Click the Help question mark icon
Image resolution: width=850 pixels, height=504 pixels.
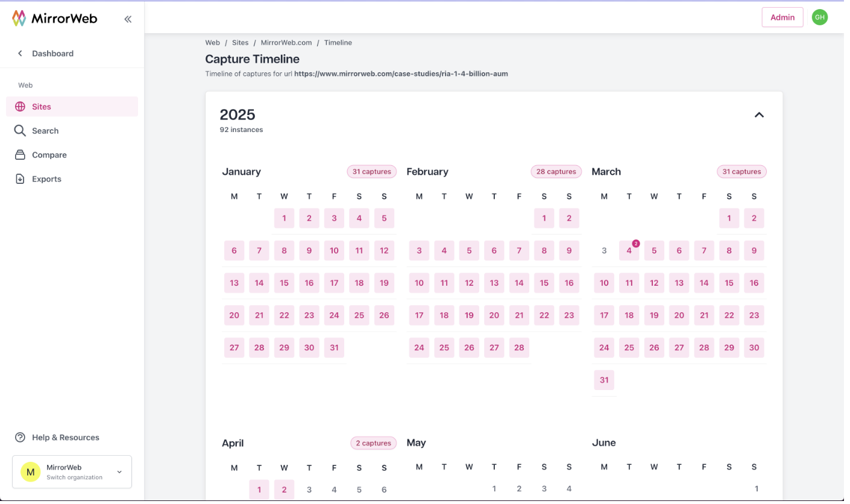tap(20, 438)
